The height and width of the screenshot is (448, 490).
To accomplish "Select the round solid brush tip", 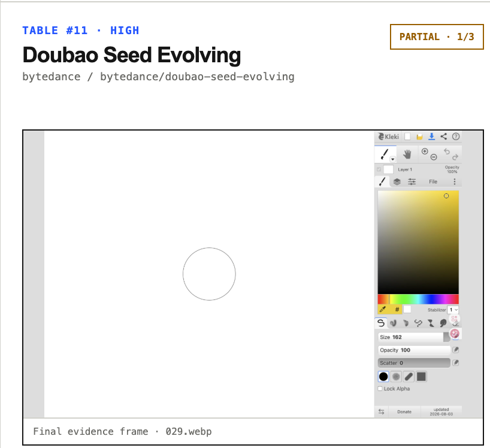I will pos(383,377).
